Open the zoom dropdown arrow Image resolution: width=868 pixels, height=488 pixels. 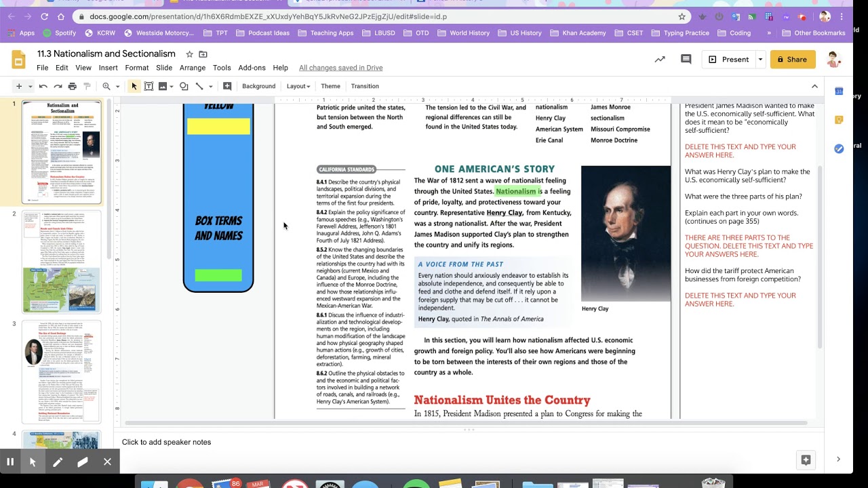click(117, 86)
